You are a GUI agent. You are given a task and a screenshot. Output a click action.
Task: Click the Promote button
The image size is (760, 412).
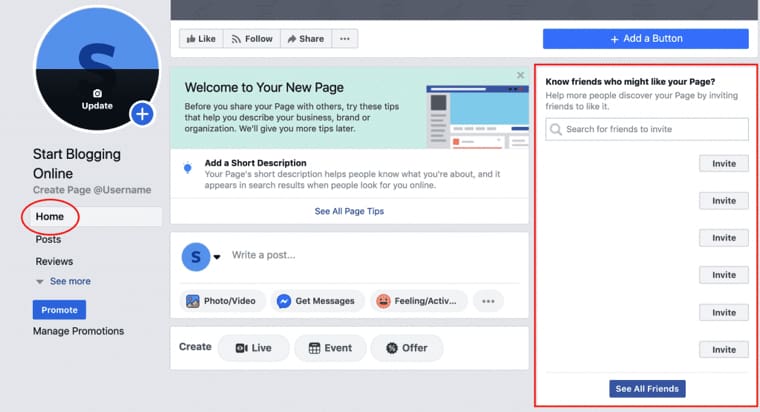click(59, 310)
